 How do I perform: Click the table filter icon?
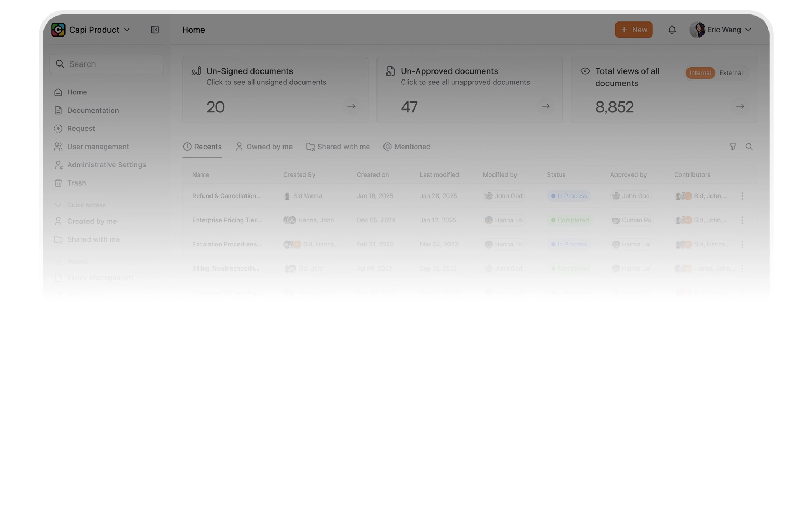733,147
